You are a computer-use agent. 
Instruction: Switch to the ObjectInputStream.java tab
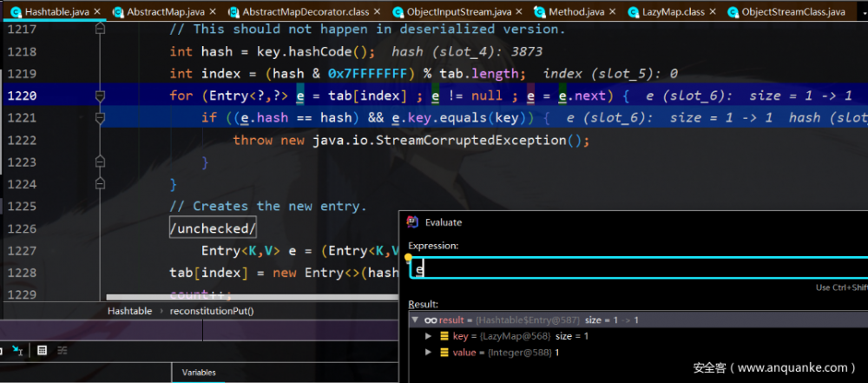tap(459, 11)
